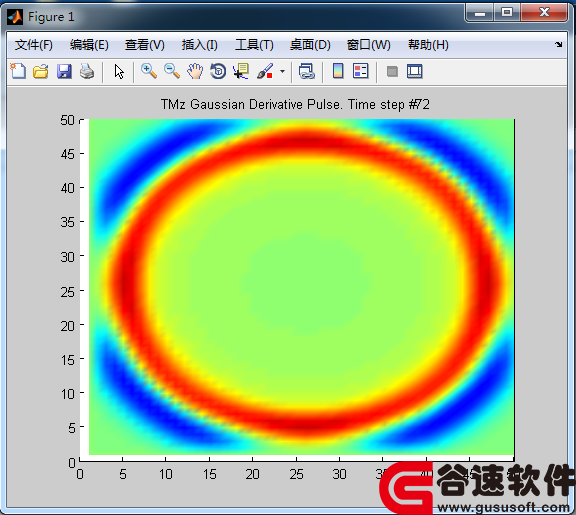Activate the Zoom Out magnifier tool
576x515 pixels.
pyautogui.click(x=172, y=71)
